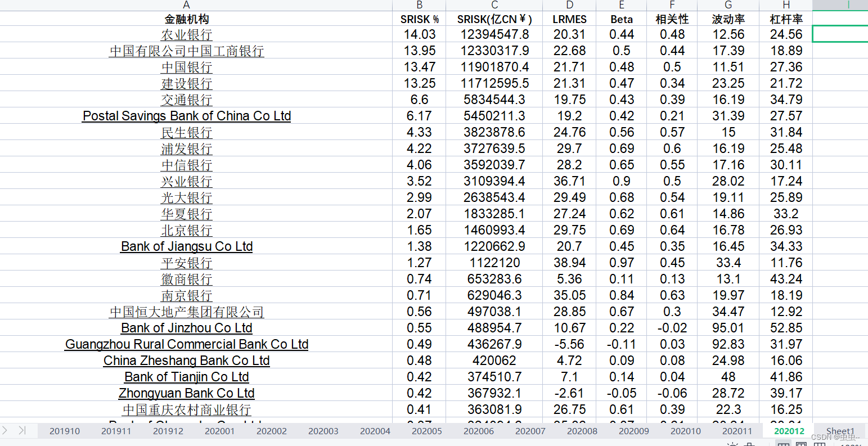Screen dimensions: 868x446
Task: Open the 建设银行 hyperlink
Action: [187, 84]
